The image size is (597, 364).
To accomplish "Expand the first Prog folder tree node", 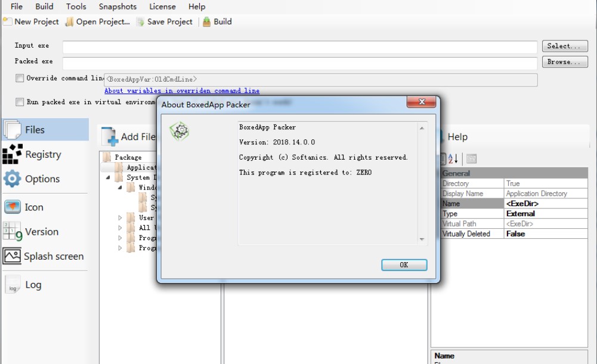I will [x=120, y=238].
